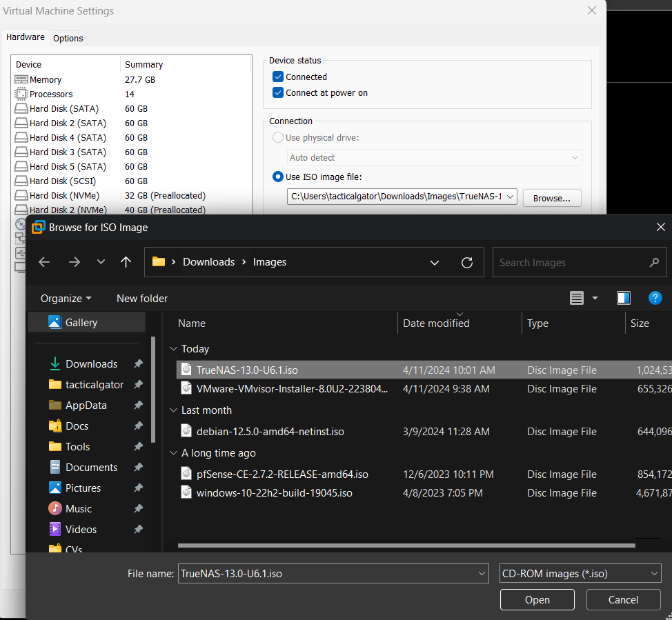Collapse the A long time ago group
Viewport: 672px width, 620px height.
click(x=174, y=453)
